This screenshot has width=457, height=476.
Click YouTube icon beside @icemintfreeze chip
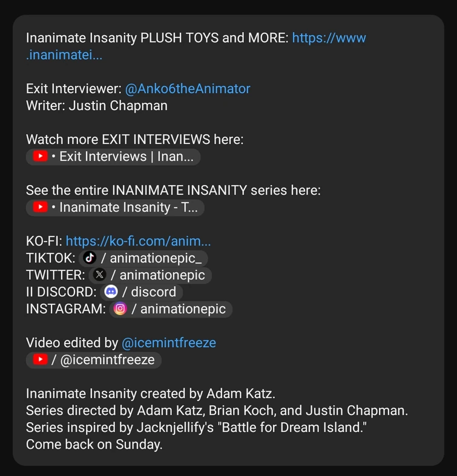[40, 360]
